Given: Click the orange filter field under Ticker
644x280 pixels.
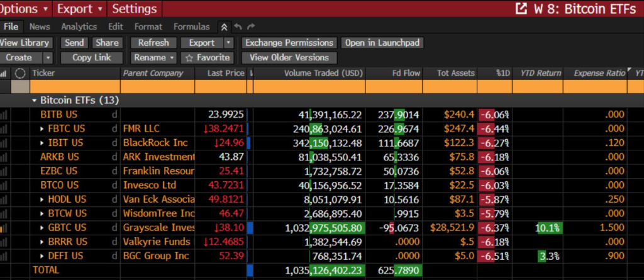Looking at the screenshot, I should click(x=75, y=87).
